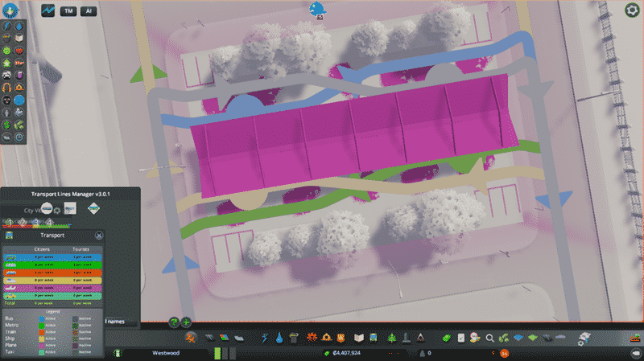Open the options gear in top-right corner
This screenshot has width=644, height=361.
tap(632, 10)
